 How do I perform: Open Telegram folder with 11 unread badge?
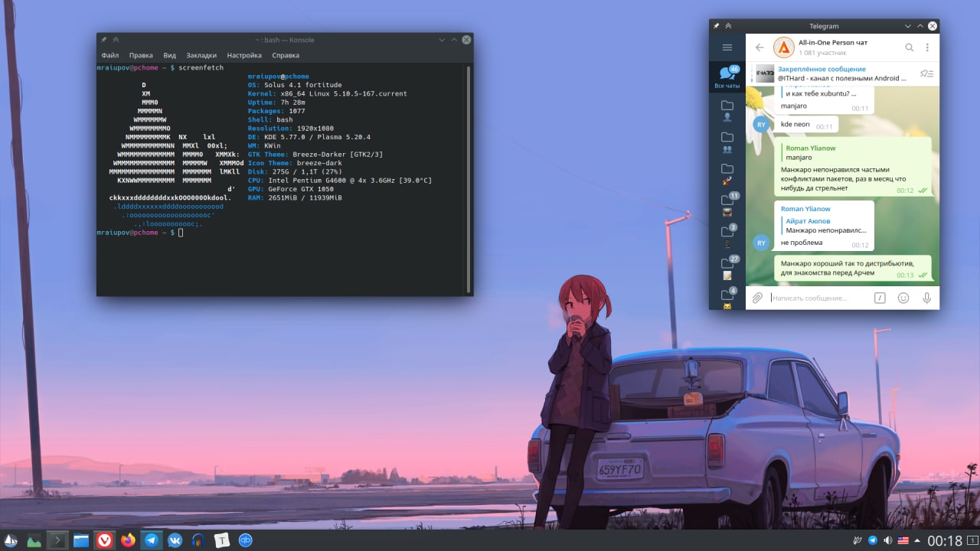[727, 204]
